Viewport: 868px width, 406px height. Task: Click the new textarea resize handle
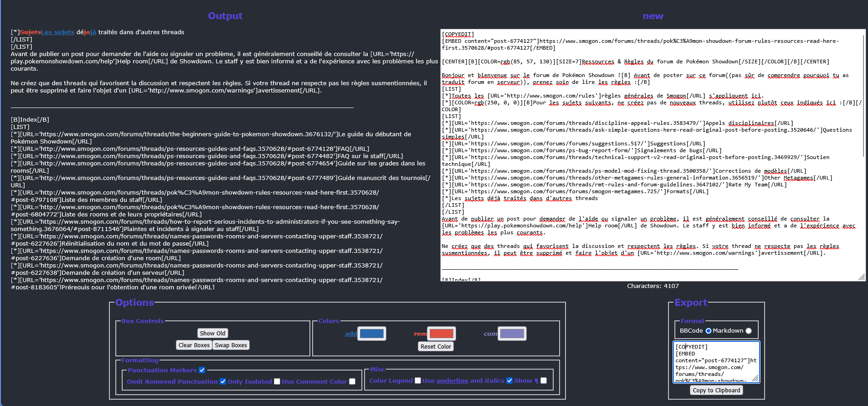[861, 277]
